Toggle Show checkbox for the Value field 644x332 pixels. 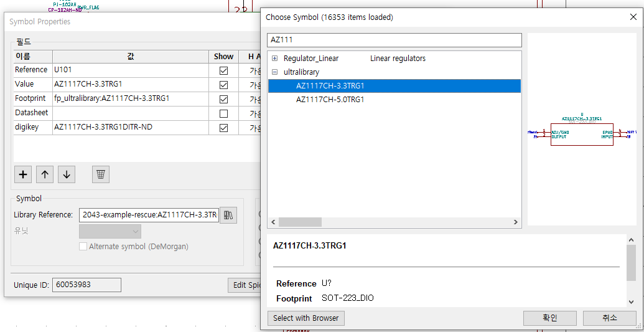click(223, 85)
